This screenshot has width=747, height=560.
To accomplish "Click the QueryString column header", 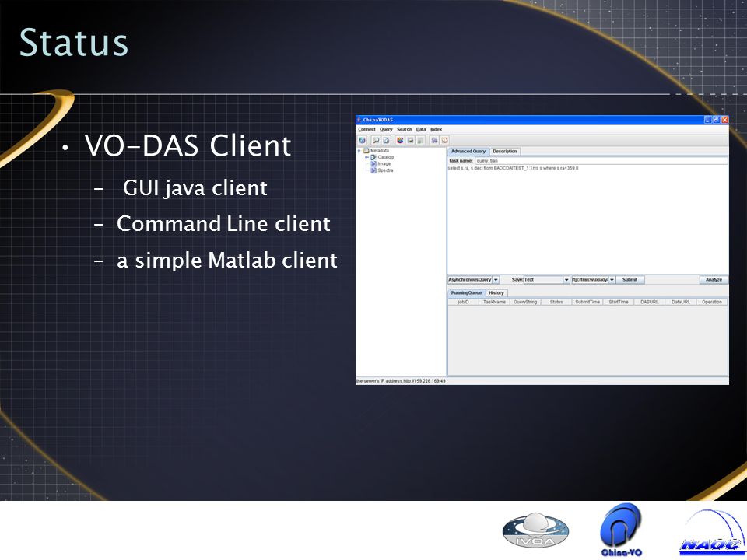I will [525, 302].
